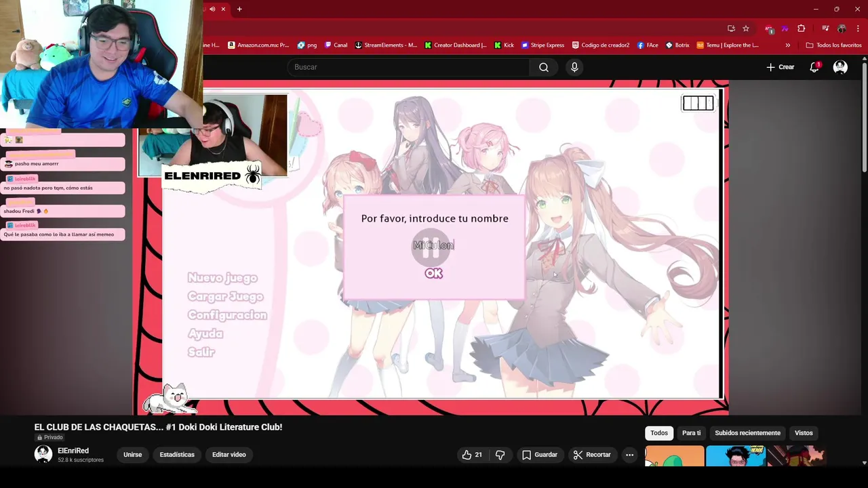Click OK in the name dialog
The height and width of the screenshot is (488, 868).
434,273
